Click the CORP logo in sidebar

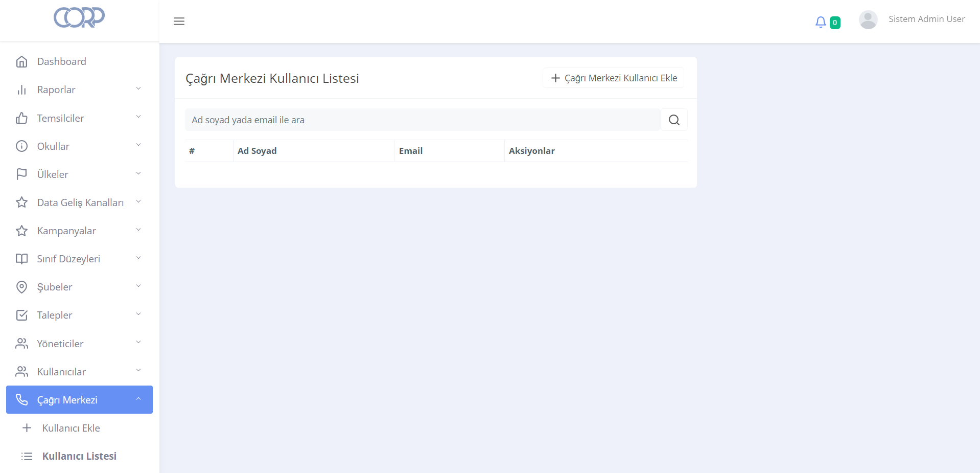click(x=79, y=17)
